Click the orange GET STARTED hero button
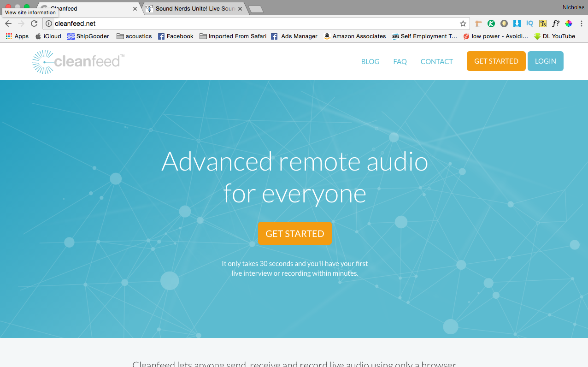The width and height of the screenshot is (588, 367). [294, 233]
